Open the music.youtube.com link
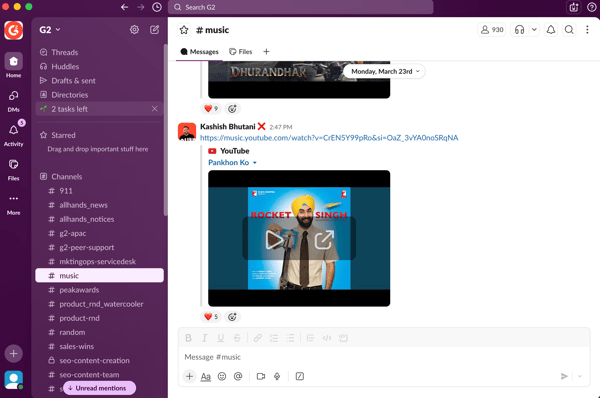Viewport: 600px width, 398px height. click(x=329, y=138)
